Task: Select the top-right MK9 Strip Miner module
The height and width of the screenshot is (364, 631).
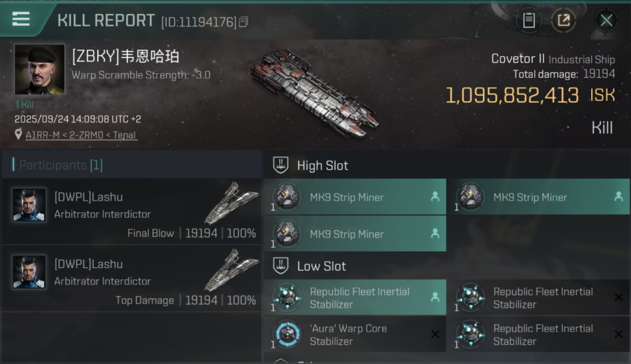Action: tap(538, 197)
